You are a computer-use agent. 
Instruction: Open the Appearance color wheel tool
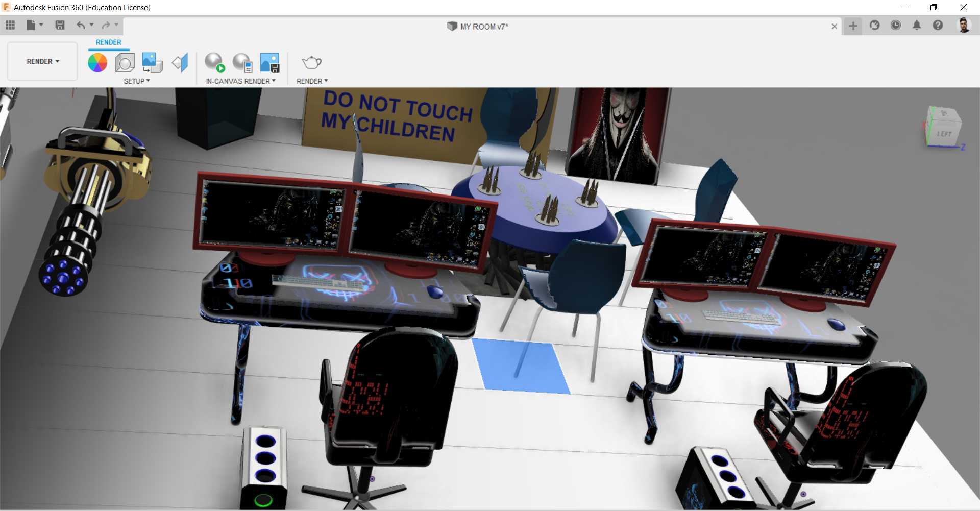[x=97, y=63]
